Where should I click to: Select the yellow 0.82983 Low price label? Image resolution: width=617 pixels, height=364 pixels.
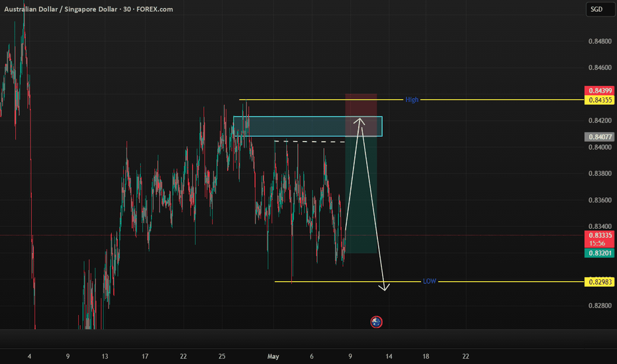tap(599, 282)
